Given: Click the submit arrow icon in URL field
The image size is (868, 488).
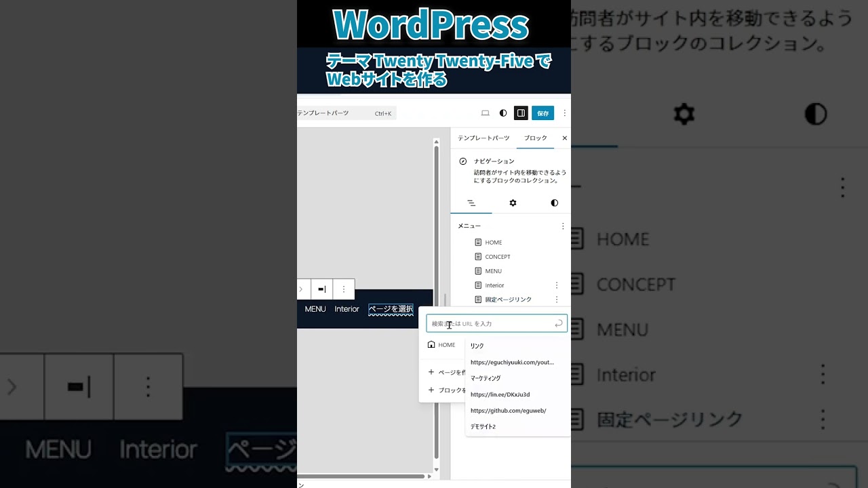Looking at the screenshot, I should point(558,323).
